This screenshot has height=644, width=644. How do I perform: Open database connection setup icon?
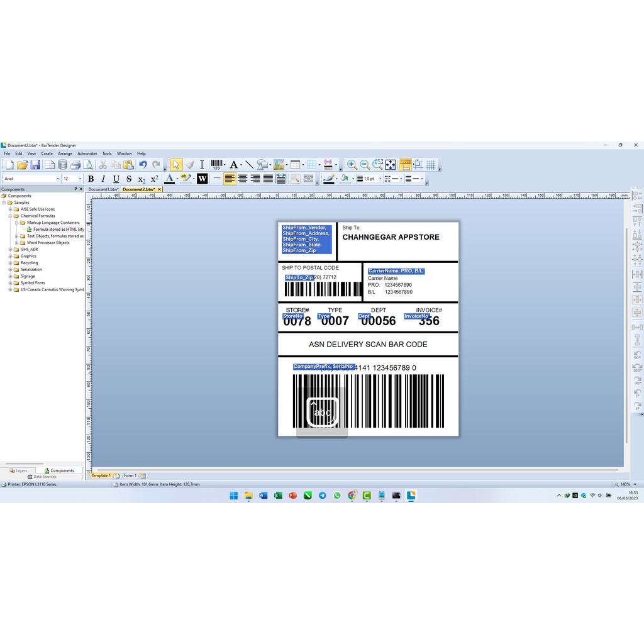pos(62,165)
